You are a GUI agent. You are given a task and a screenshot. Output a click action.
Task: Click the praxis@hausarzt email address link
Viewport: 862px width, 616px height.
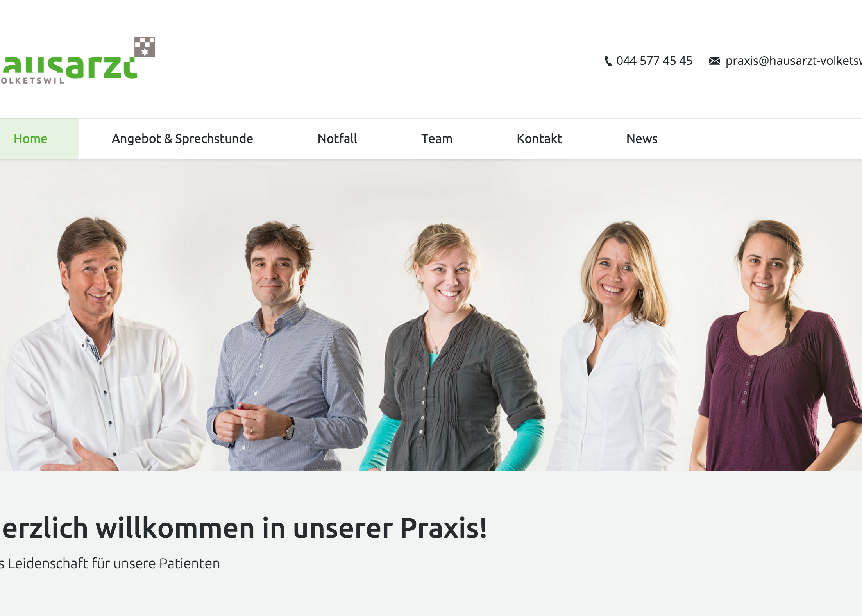coord(794,61)
